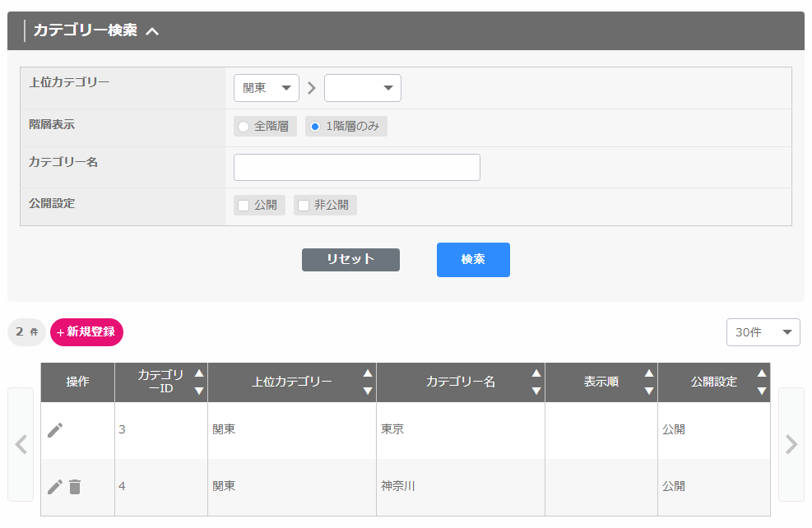812x528 pixels.
Task: Sort by カテゴリー名 column
Action: [536, 382]
